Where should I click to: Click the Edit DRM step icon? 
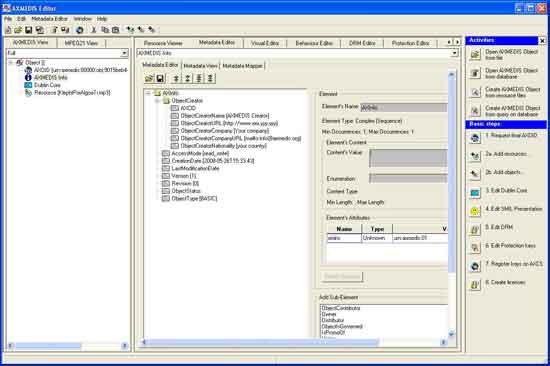coord(475,230)
